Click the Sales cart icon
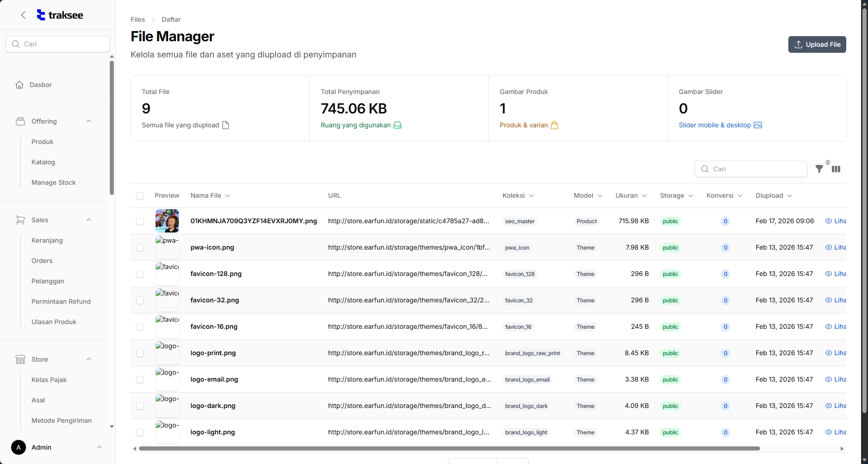Viewport: 868px width, 464px height. (20, 220)
